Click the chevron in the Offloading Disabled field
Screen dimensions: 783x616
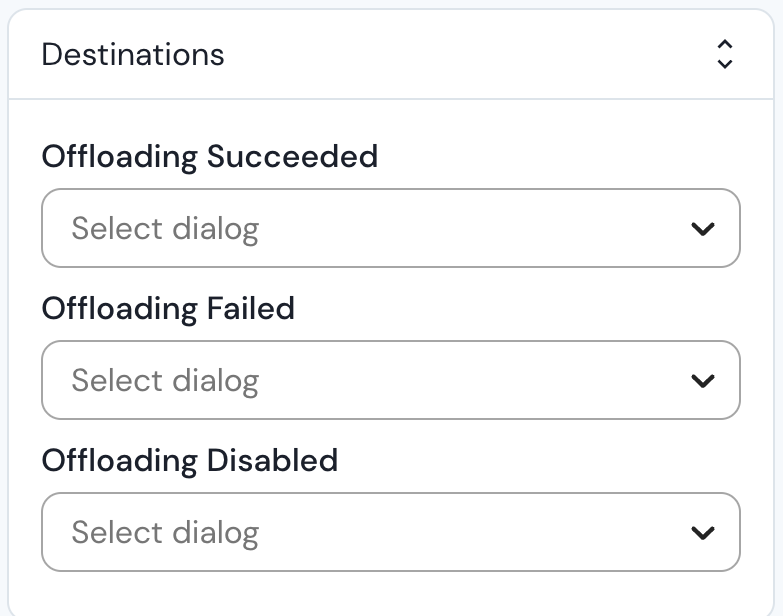[x=703, y=533]
